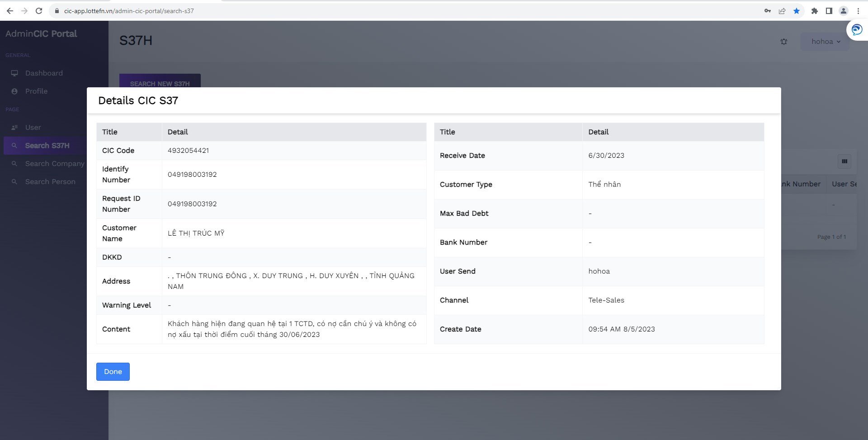The image size is (868, 440).
Task: Click the bookmark star icon
Action: pyautogui.click(x=797, y=11)
